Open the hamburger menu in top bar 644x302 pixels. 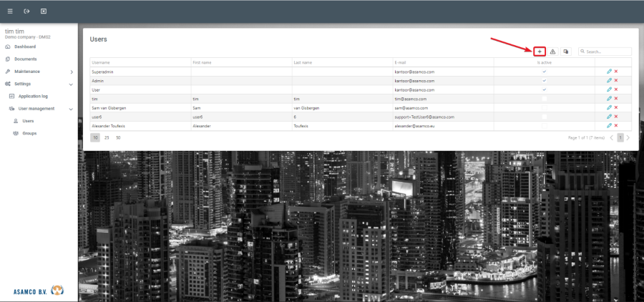tap(10, 11)
